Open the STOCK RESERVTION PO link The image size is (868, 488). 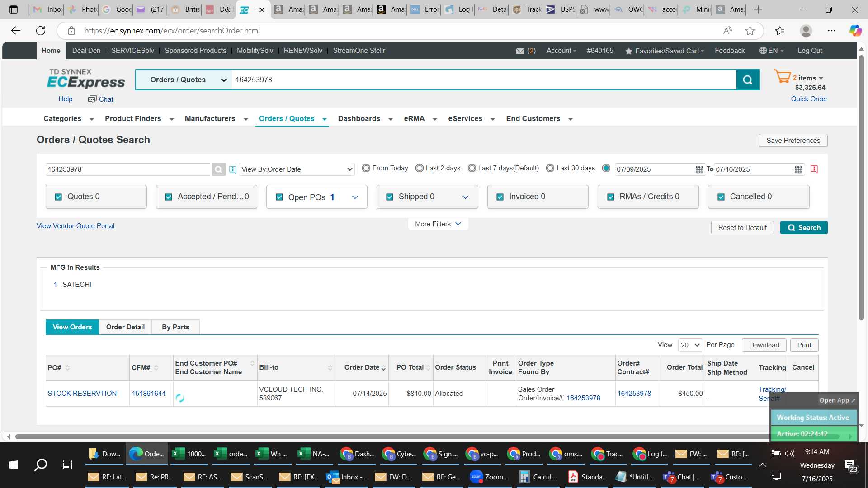(82, 394)
